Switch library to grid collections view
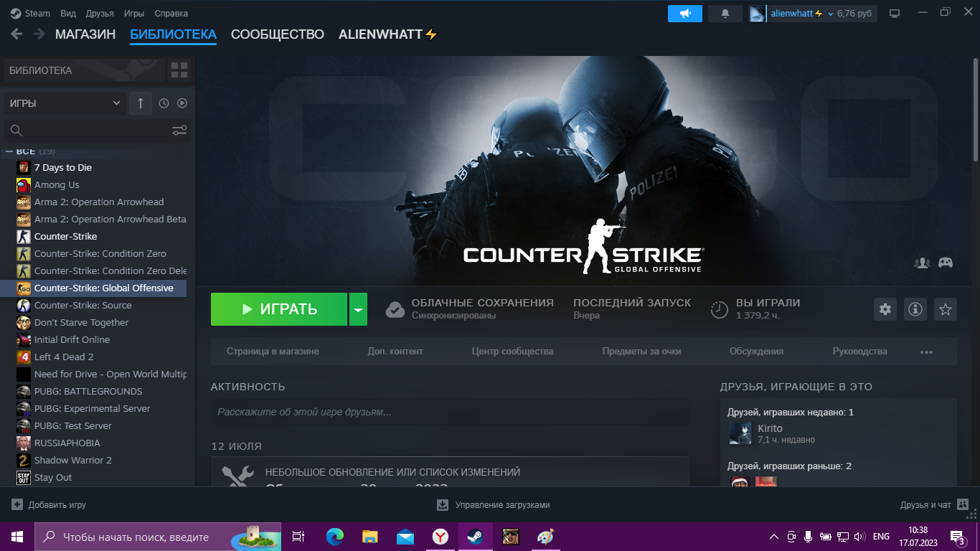Screen dimensions: 980x551 coord(179,70)
